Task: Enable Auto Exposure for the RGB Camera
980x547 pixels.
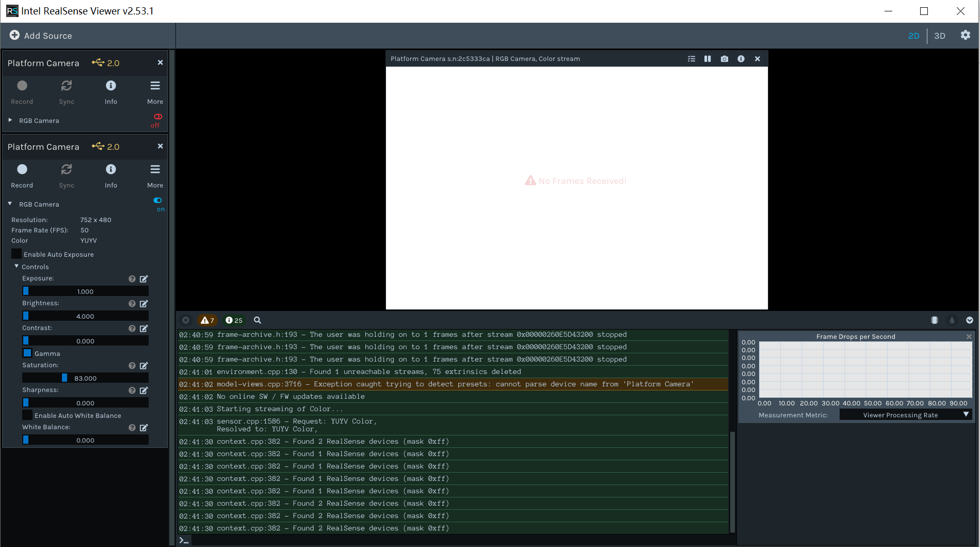Action: click(16, 254)
